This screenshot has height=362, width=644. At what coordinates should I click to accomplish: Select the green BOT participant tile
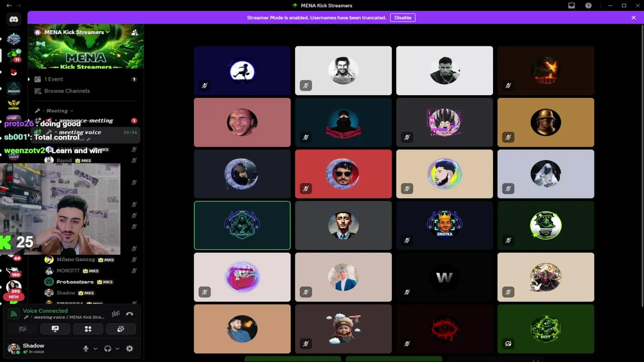pyautogui.click(x=545, y=329)
